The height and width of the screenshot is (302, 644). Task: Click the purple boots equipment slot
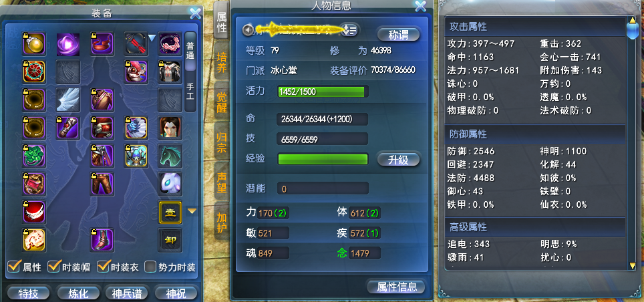(102, 240)
